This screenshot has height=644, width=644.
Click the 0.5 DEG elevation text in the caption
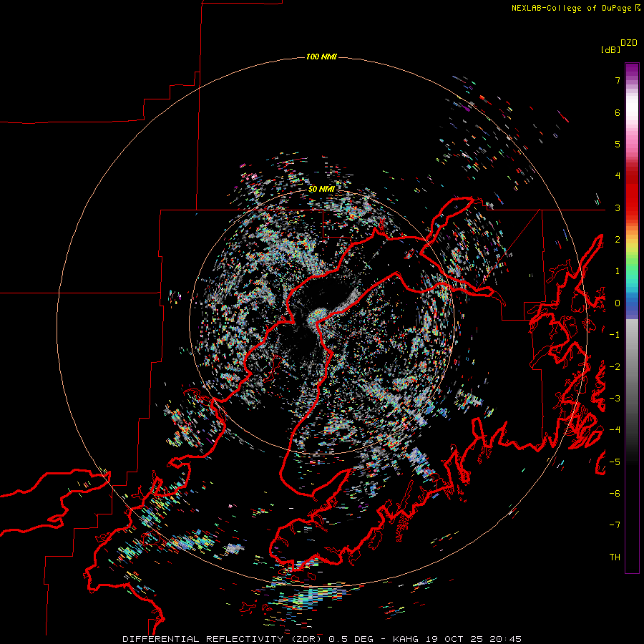pyautogui.click(x=351, y=639)
